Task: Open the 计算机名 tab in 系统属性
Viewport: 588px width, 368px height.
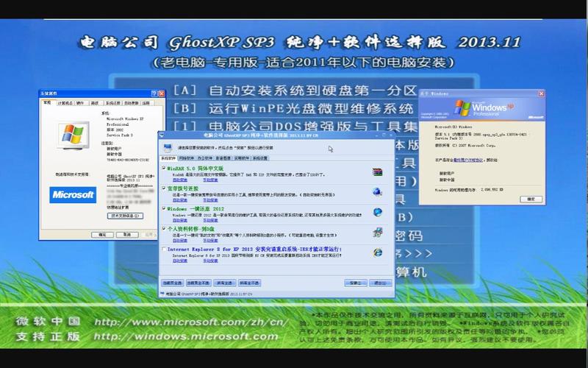Action: [x=65, y=103]
